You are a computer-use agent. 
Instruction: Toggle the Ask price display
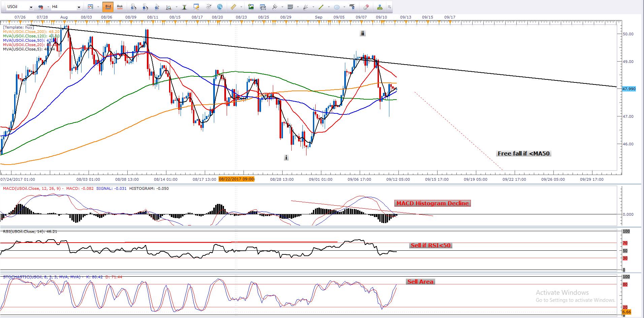pos(120,7)
